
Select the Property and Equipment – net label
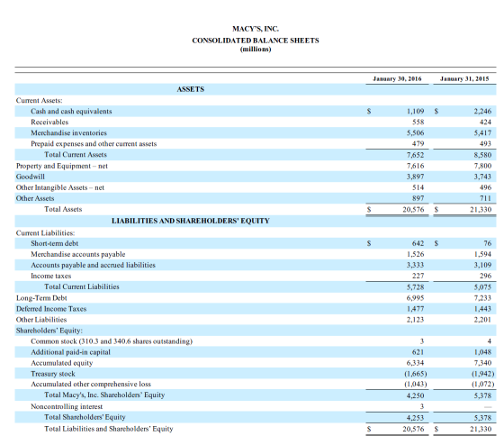(x=62, y=166)
